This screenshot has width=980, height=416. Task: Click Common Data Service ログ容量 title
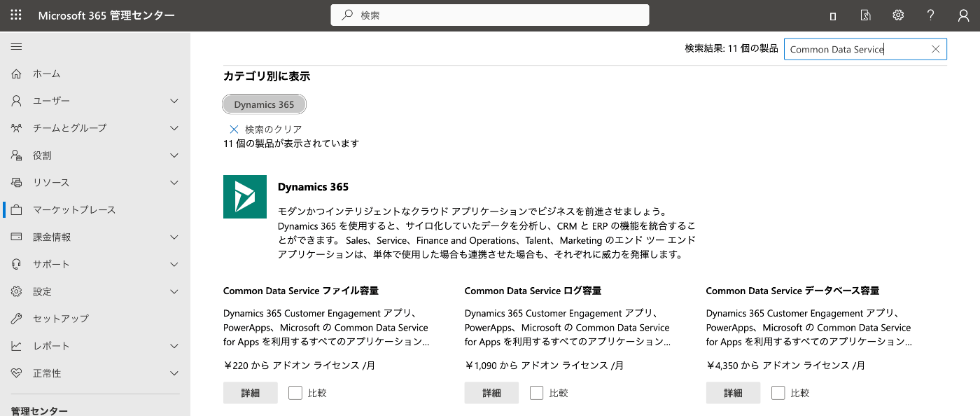pos(533,291)
